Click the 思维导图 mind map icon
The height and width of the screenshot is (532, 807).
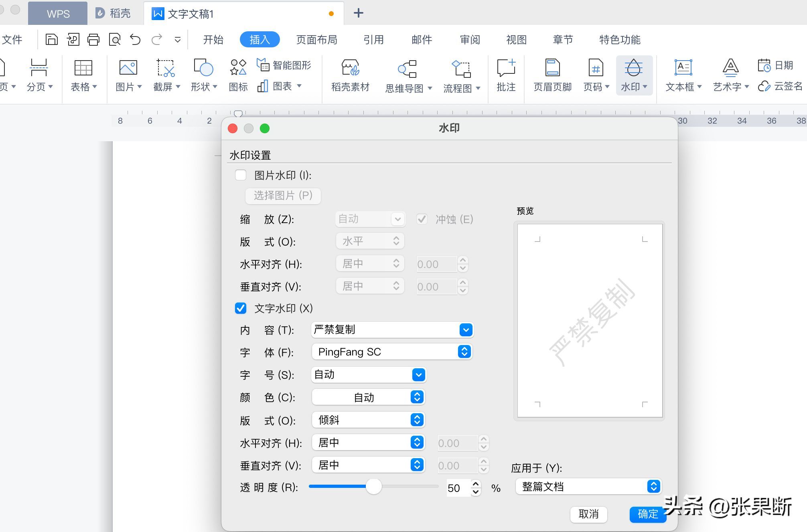[407, 68]
